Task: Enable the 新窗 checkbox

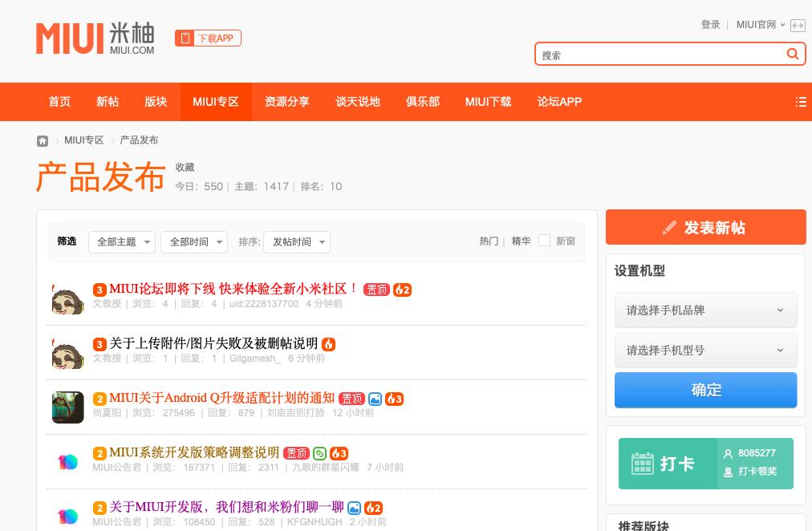Action: [x=544, y=241]
